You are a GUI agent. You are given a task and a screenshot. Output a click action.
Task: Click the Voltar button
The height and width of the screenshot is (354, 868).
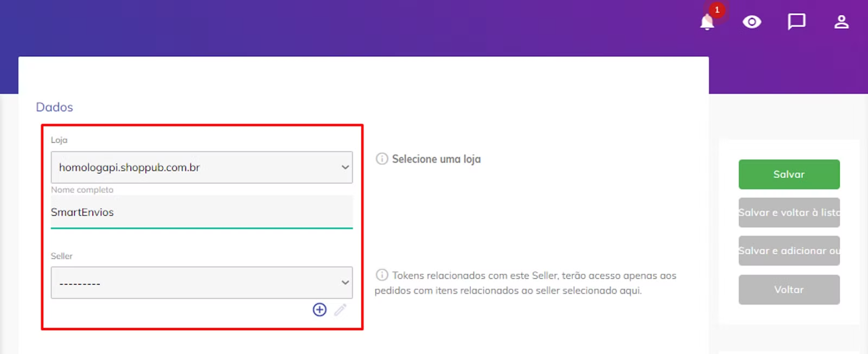(x=789, y=289)
